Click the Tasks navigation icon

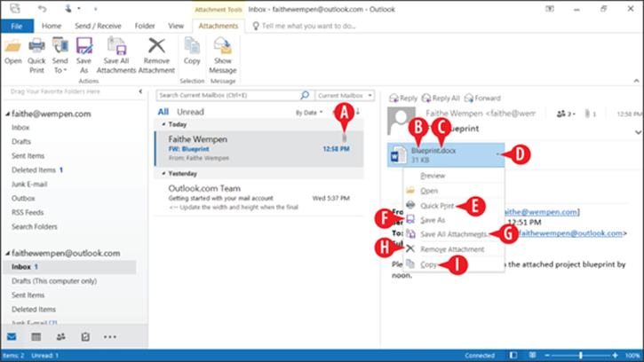[85, 337]
